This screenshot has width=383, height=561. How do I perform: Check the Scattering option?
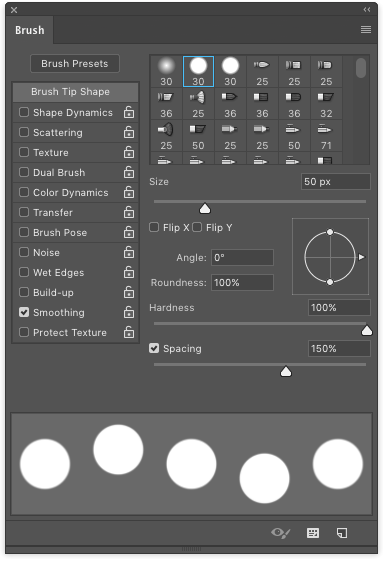(24, 132)
